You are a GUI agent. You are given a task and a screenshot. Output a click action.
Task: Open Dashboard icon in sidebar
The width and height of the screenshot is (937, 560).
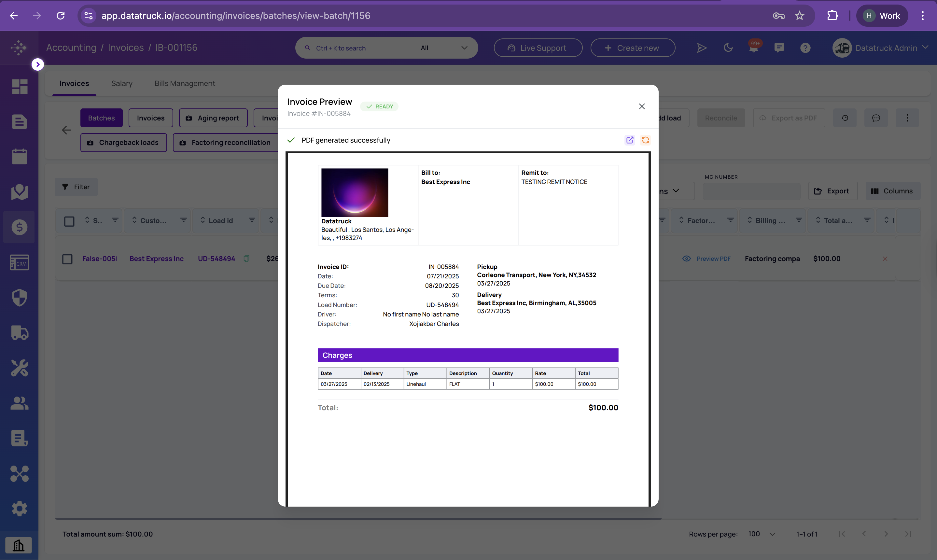pyautogui.click(x=19, y=86)
